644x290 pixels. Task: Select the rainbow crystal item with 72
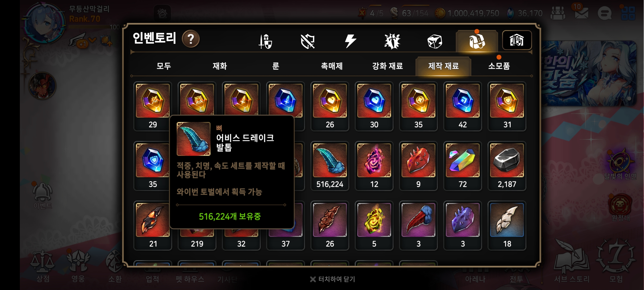[x=463, y=166]
